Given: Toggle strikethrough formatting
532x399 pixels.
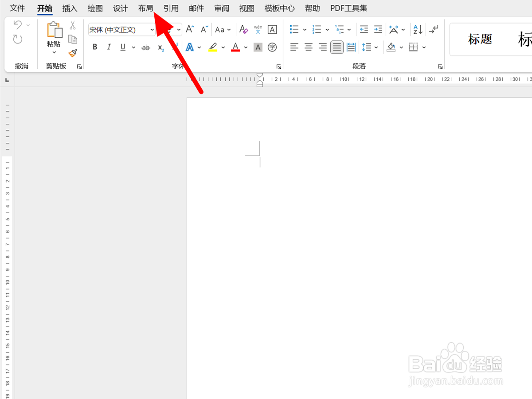Looking at the screenshot, I should [x=146, y=47].
